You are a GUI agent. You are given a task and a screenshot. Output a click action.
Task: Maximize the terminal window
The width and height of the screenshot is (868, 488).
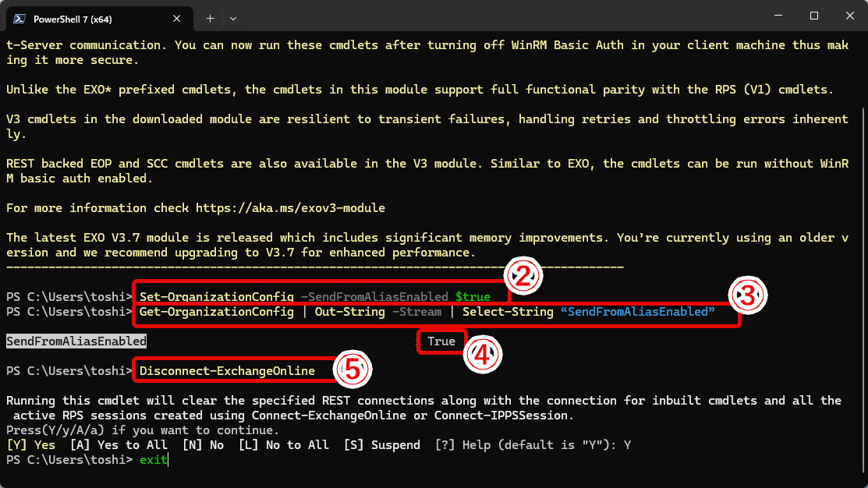pos(813,16)
